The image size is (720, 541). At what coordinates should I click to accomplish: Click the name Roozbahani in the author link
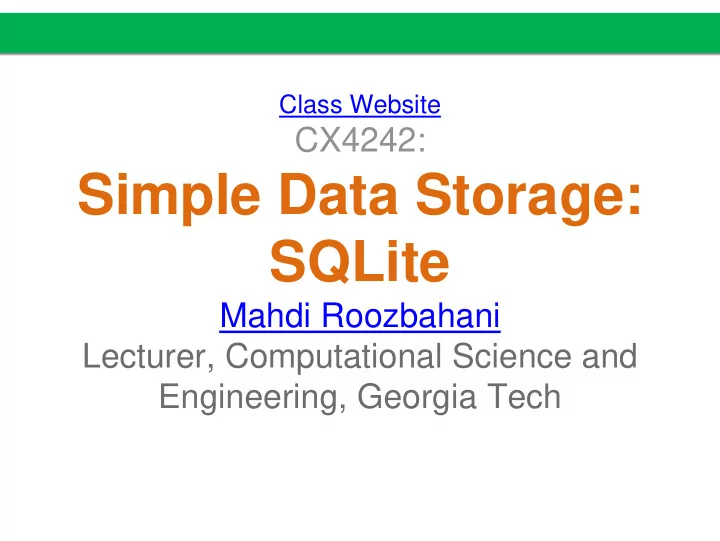pos(411,316)
